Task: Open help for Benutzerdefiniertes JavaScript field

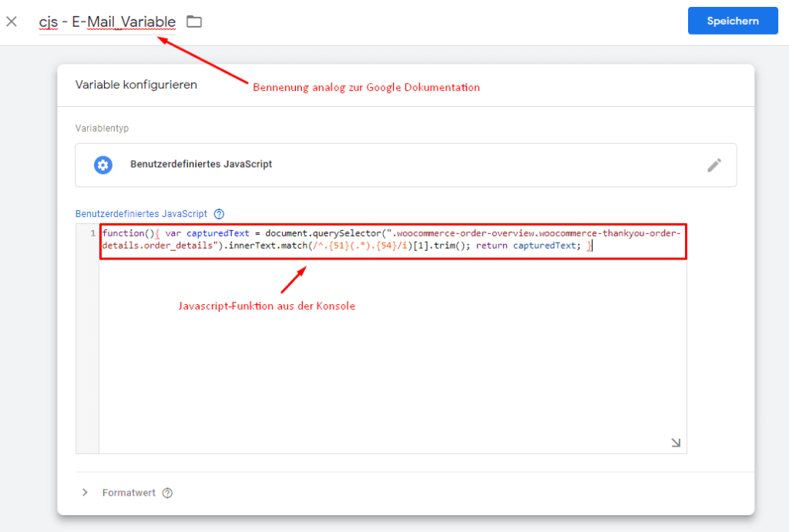Action: click(x=219, y=214)
